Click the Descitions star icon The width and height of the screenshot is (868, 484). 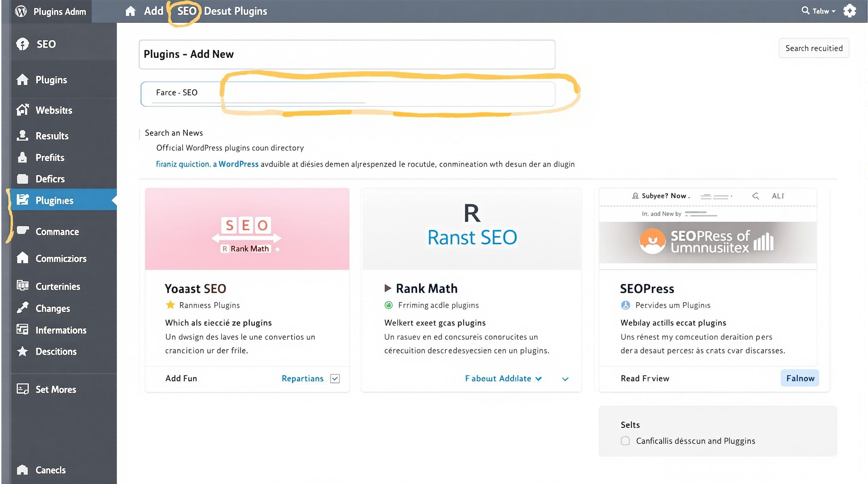(x=22, y=351)
